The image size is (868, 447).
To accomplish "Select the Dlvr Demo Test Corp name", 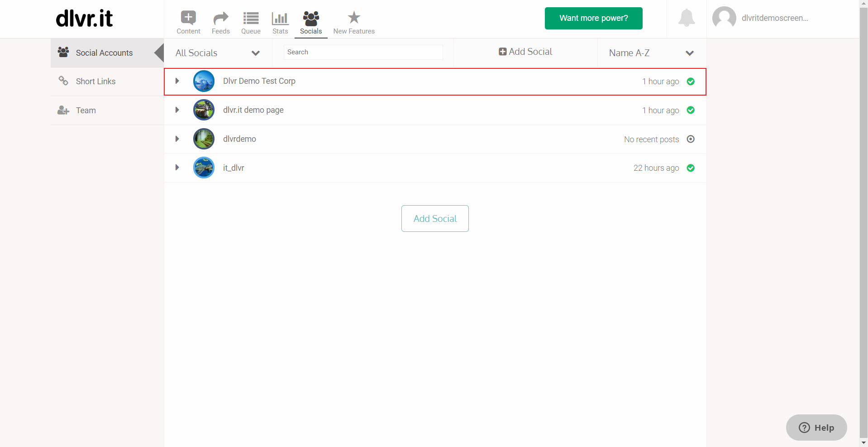I will click(259, 81).
